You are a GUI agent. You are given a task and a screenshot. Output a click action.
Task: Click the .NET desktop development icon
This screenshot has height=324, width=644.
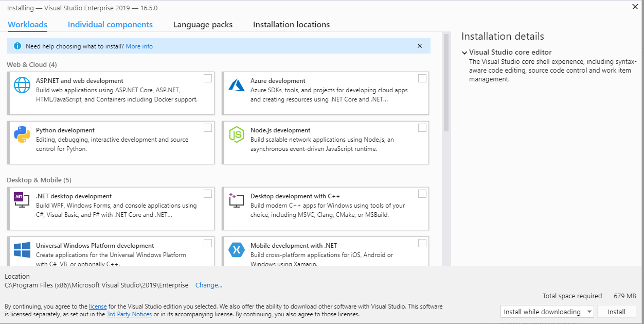click(x=22, y=200)
